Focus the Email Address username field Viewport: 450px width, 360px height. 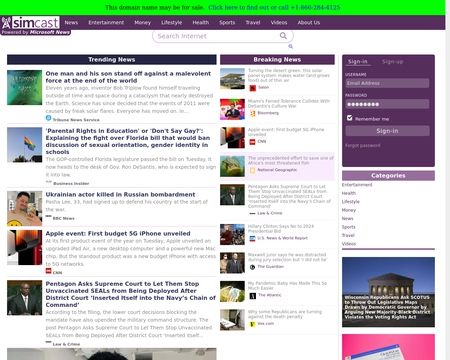pyautogui.click(x=387, y=83)
